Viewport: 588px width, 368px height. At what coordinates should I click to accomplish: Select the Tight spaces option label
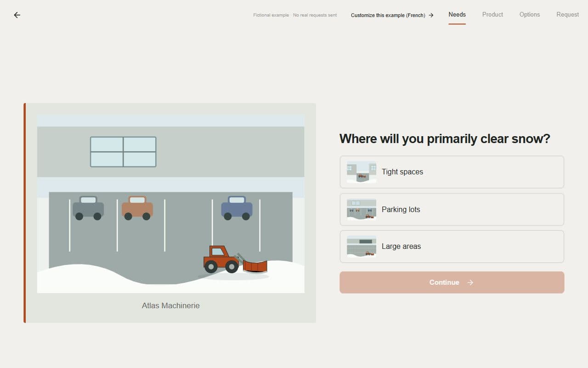(402, 172)
